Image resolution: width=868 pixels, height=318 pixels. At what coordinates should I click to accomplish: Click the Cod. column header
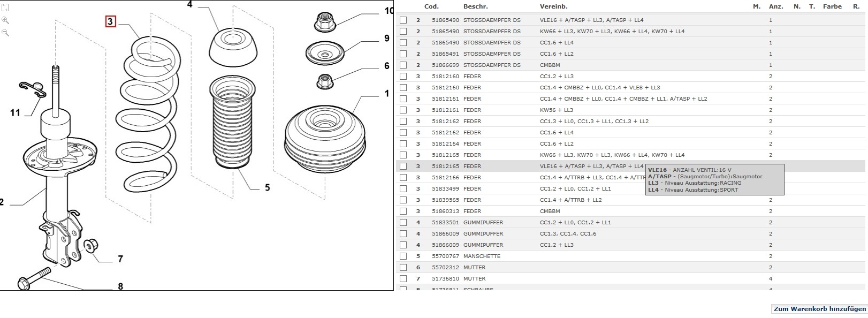click(x=431, y=6)
